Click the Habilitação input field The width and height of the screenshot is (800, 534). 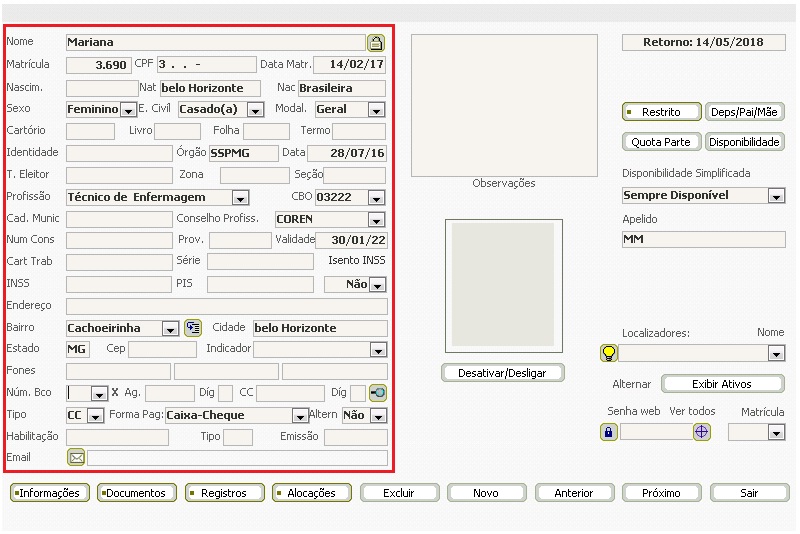[117, 438]
